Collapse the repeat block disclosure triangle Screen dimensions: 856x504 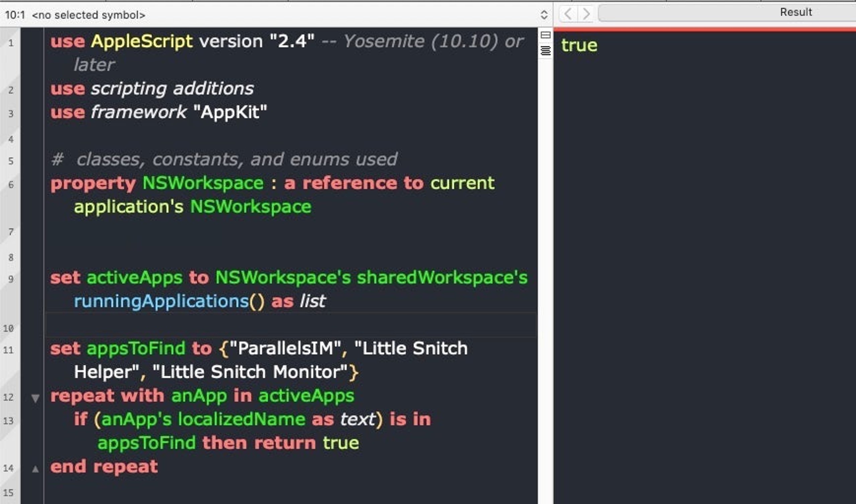(x=35, y=398)
